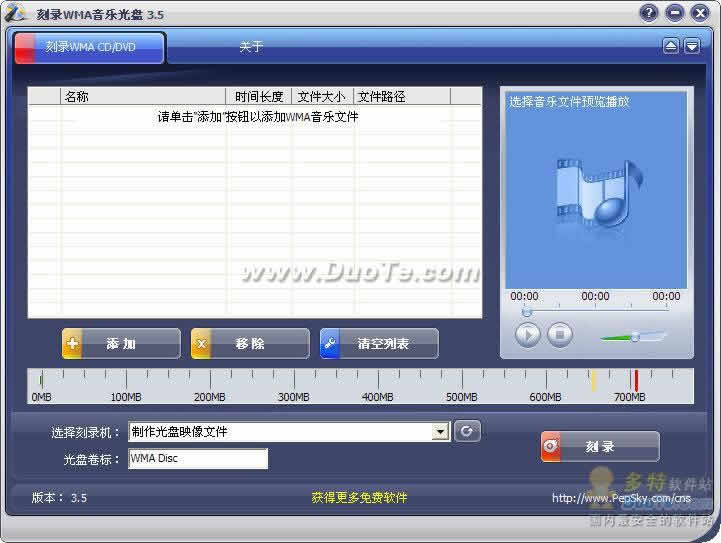Click the down arrow icon at top right
This screenshot has height=543, width=721.
tap(692, 46)
